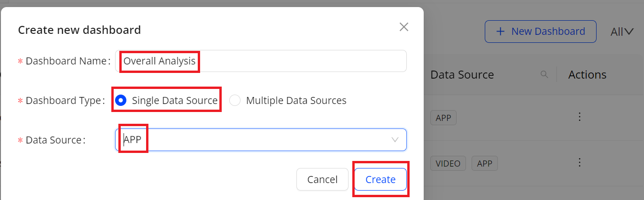The image size is (644, 200).
Task: Click the Data Source column header
Action: coord(462,75)
